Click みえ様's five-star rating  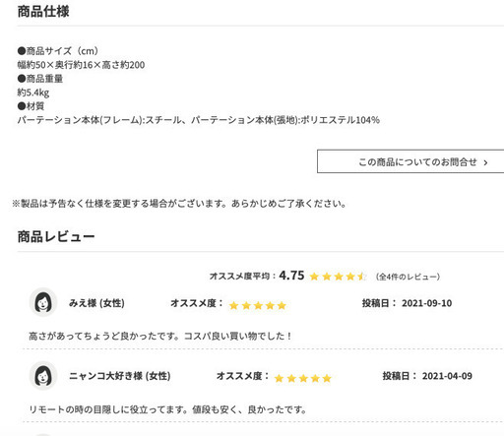[258, 305]
